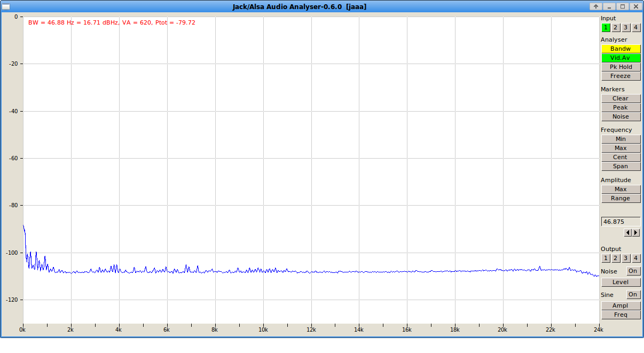
Task: Turn Sine generator On
Action: (x=633, y=295)
